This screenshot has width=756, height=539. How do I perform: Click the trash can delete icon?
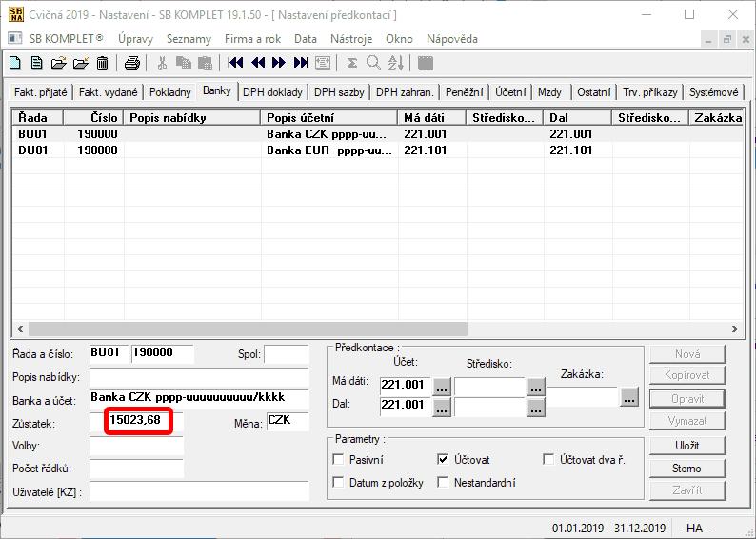102,63
